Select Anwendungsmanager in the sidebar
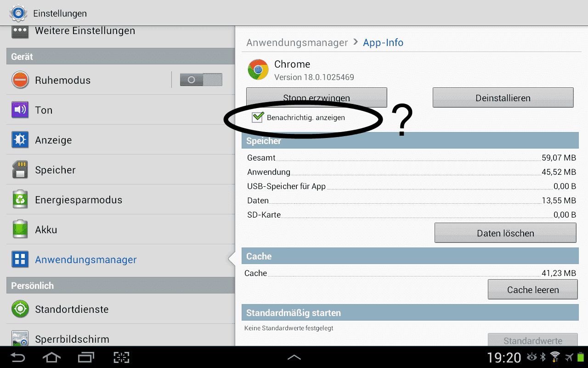Viewport: 588px width, 368px height. tap(120, 259)
